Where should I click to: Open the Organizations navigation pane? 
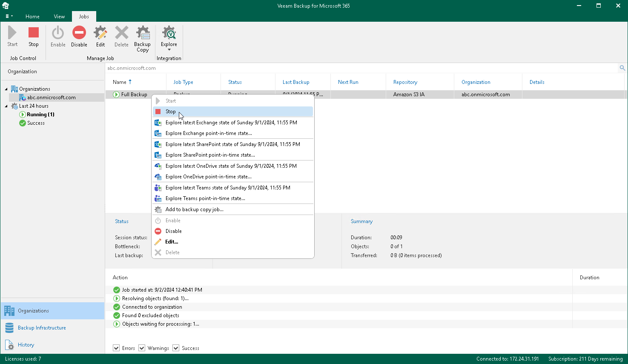pos(52,311)
